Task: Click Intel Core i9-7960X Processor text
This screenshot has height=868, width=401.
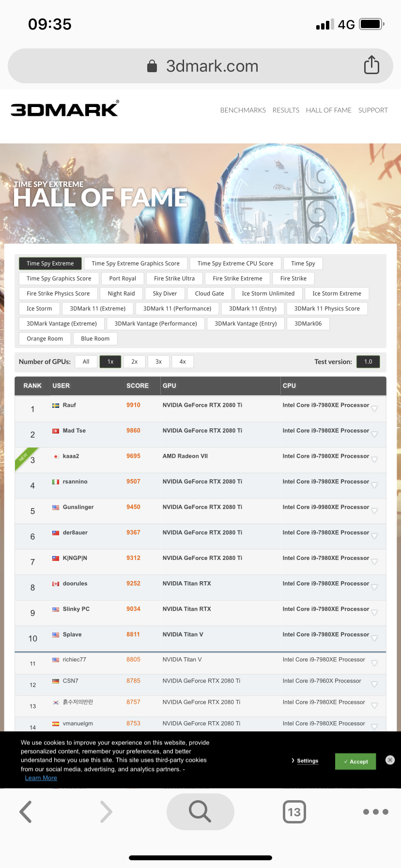Action: [x=322, y=681]
